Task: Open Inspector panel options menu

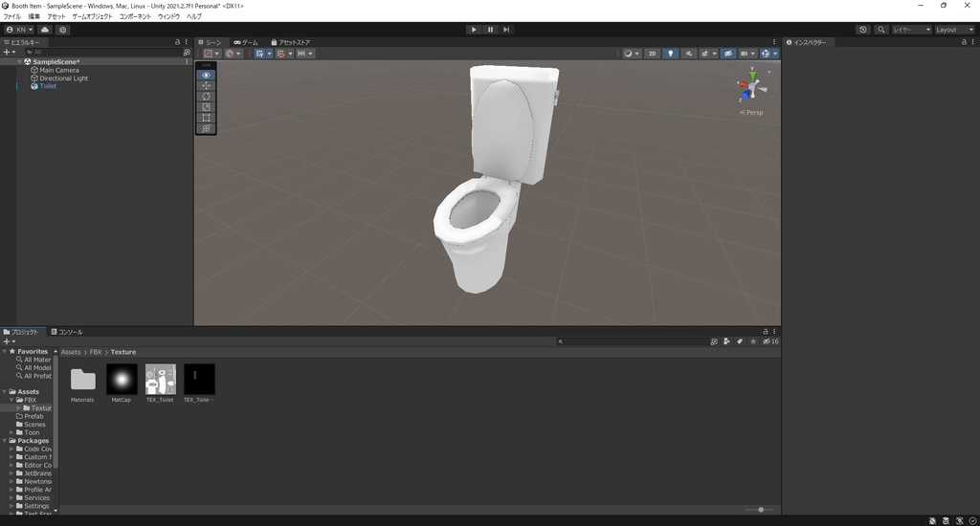Action: pyautogui.click(x=972, y=42)
